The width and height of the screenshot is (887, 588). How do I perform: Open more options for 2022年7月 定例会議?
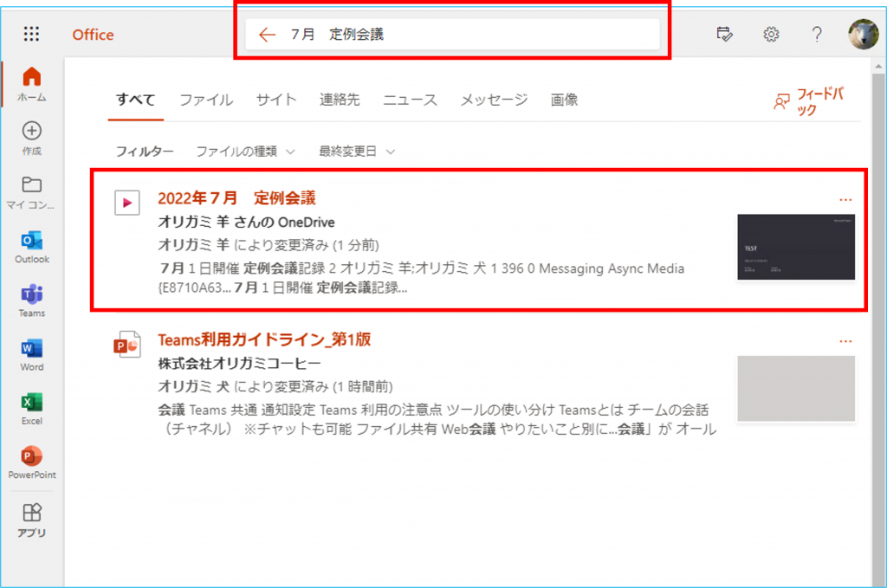[x=845, y=200]
